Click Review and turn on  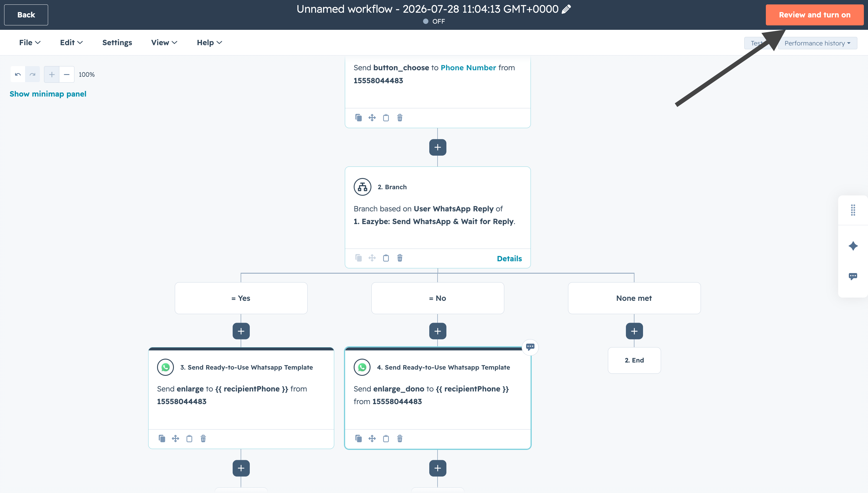pos(815,15)
